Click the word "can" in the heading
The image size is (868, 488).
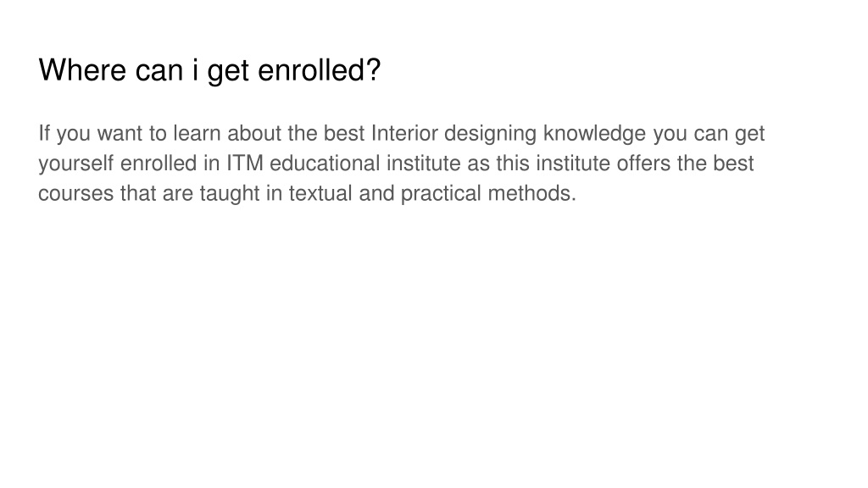(159, 69)
